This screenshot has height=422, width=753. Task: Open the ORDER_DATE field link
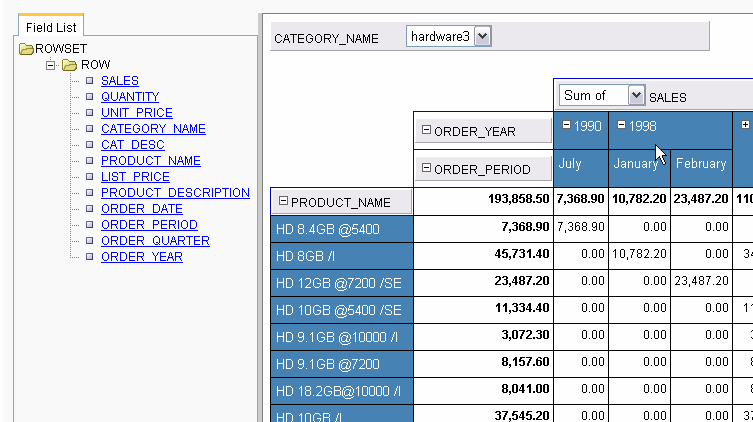tap(142, 208)
